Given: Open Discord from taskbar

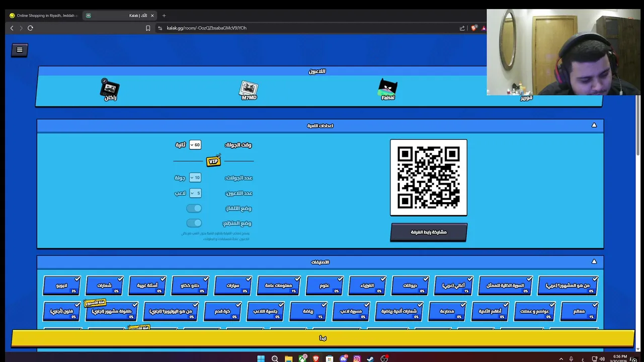Looking at the screenshot, I should click(x=343, y=358).
